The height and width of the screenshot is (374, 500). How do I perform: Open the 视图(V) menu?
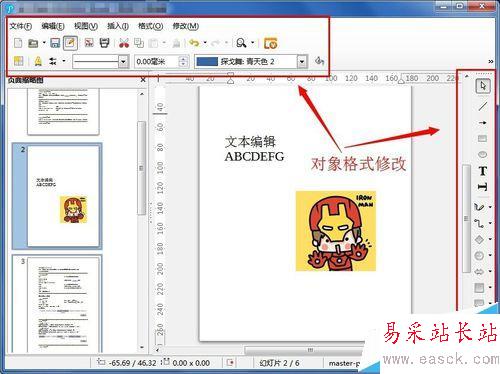[x=86, y=26]
